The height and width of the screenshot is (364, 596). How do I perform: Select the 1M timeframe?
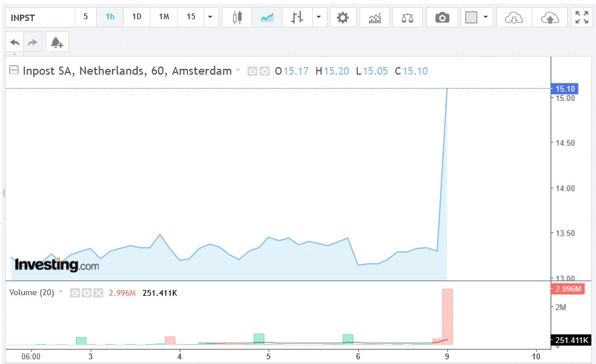[164, 17]
